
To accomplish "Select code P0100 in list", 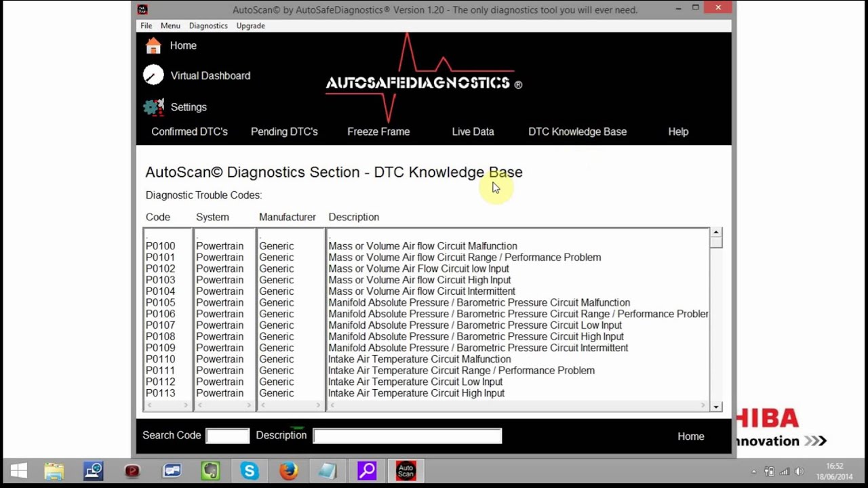I will coord(160,246).
